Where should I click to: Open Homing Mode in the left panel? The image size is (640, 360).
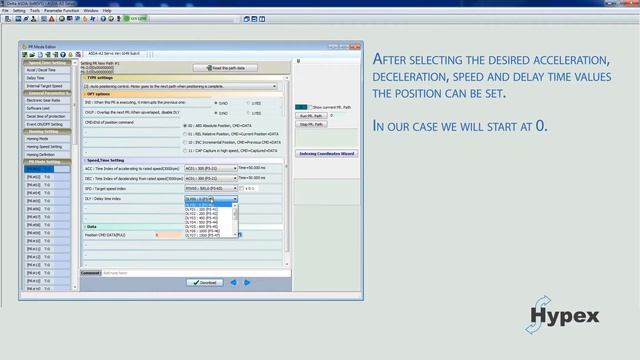coord(47,139)
